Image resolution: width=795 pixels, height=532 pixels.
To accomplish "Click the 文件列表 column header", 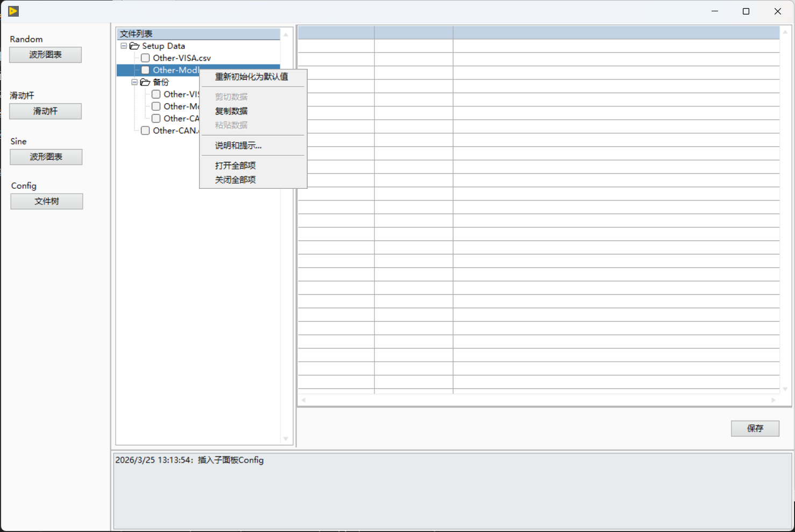I will pos(198,34).
